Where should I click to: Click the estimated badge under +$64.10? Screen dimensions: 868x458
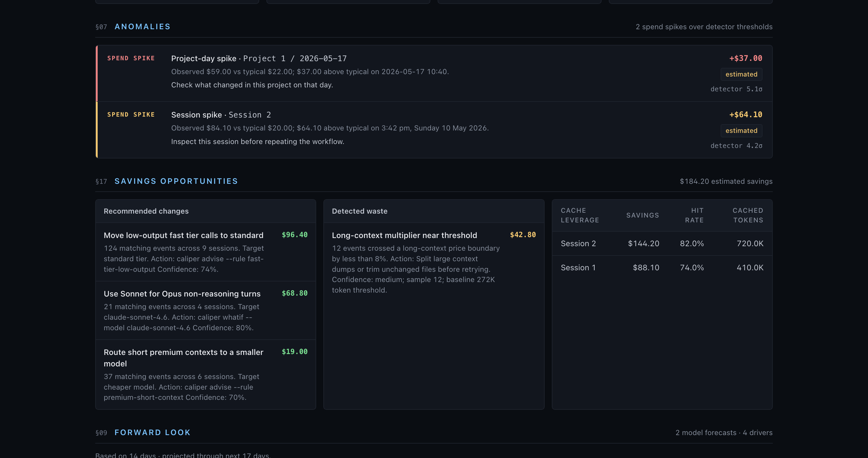[741, 131]
